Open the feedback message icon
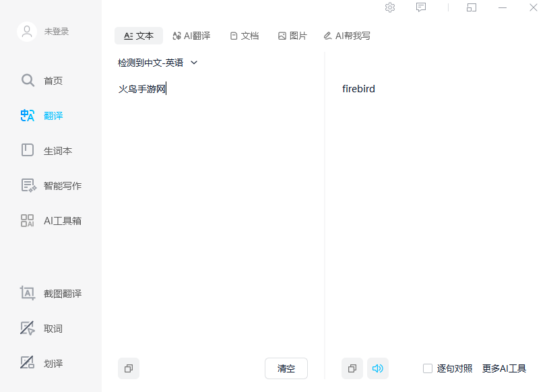The width and height of the screenshot is (549, 392). tap(421, 7)
